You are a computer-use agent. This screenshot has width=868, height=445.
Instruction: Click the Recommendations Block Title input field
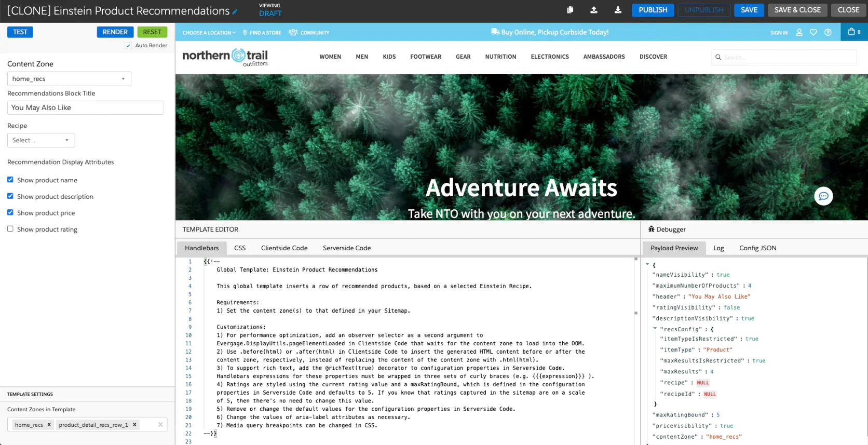coord(86,107)
